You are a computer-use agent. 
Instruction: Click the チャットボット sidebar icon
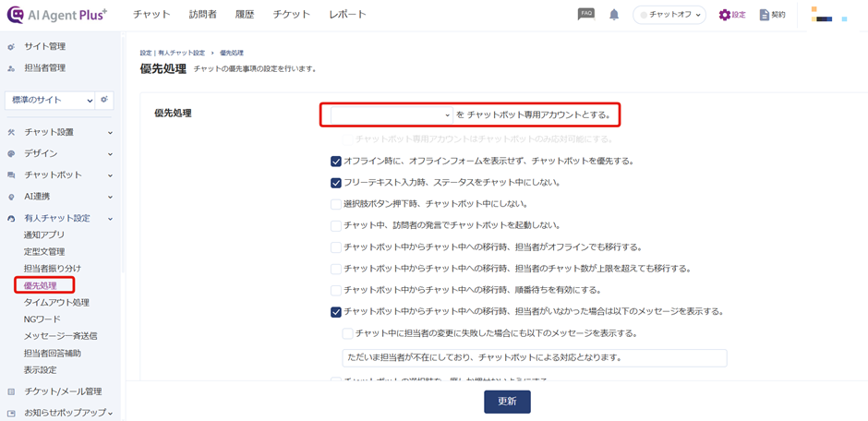11,175
